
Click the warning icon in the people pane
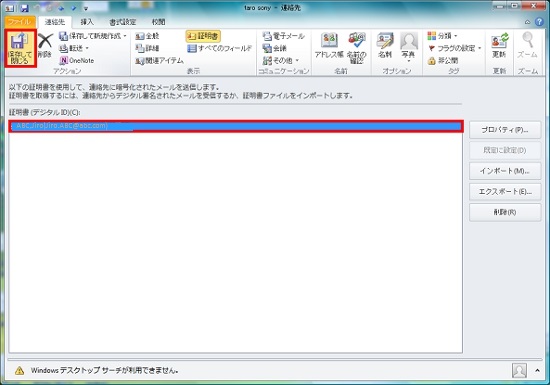coord(20,370)
